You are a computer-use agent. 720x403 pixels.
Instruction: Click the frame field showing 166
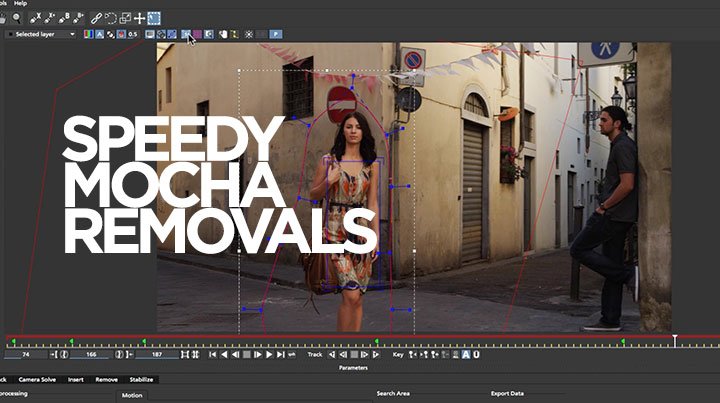tap(91, 354)
